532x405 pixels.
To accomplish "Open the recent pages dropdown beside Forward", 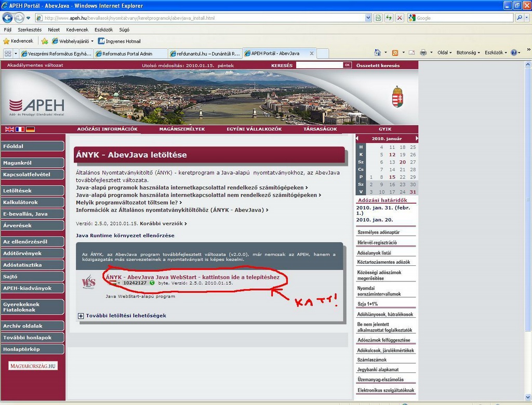I will pyautogui.click(x=28, y=18).
